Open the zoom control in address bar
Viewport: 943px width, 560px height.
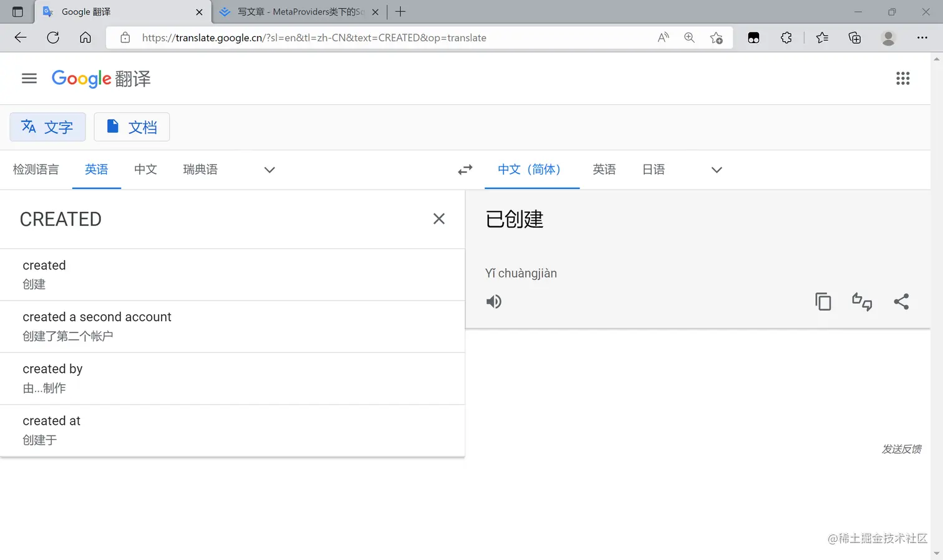(689, 37)
